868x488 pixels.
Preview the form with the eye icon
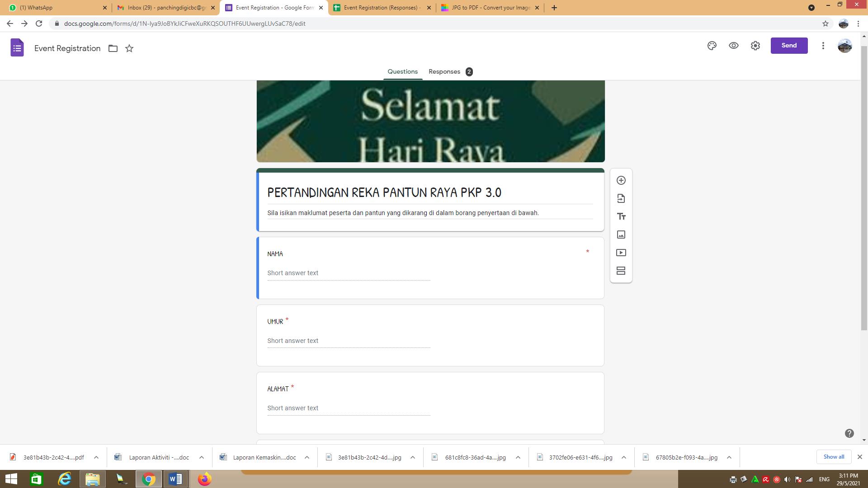(734, 46)
